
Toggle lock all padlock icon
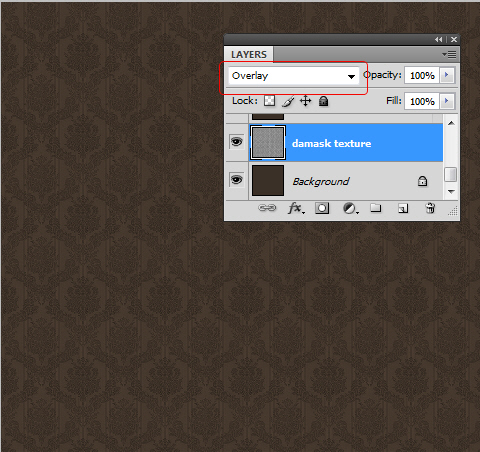click(323, 101)
